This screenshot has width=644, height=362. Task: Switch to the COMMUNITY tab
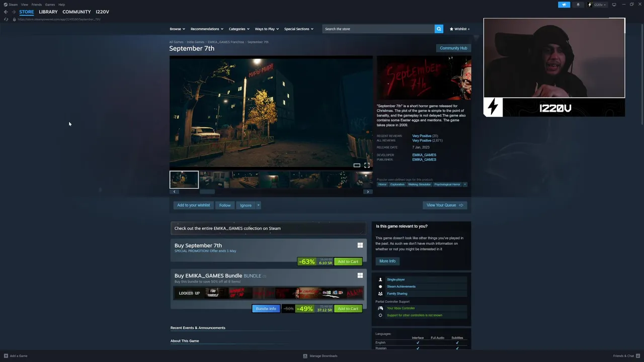[x=76, y=12]
